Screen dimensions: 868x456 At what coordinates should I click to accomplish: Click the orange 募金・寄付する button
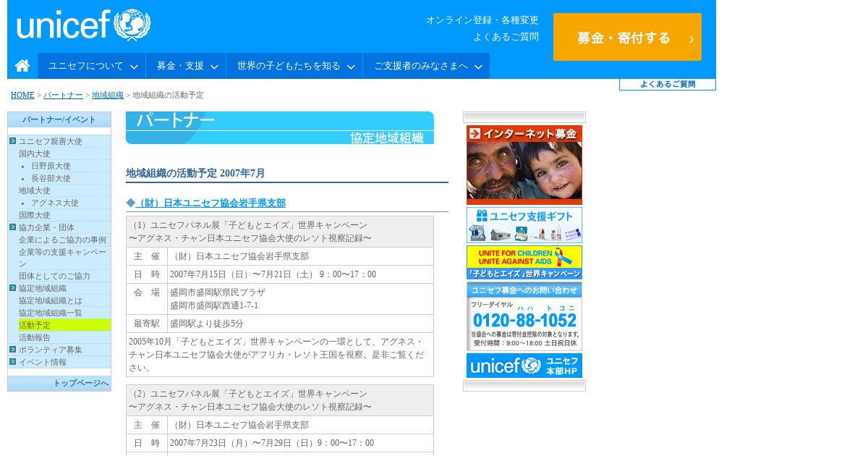pyautogui.click(x=627, y=37)
